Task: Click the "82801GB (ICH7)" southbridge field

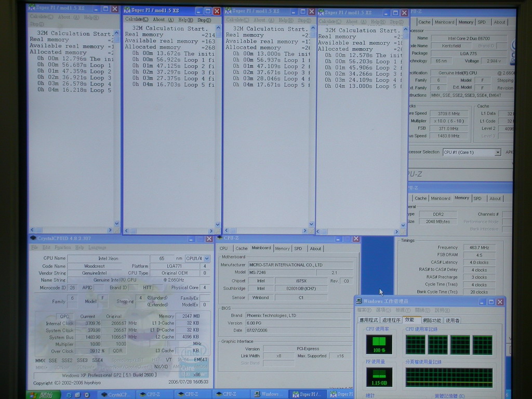Action: click(301, 288)
